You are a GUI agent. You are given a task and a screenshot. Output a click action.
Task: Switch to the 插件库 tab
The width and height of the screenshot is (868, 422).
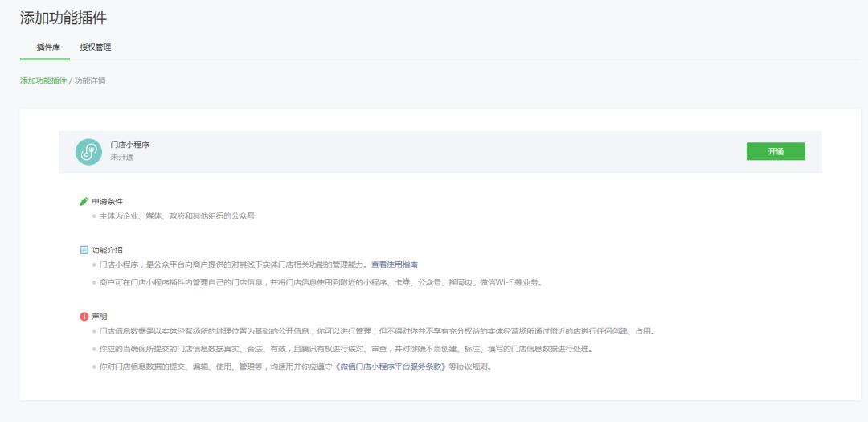pos(49,47)
